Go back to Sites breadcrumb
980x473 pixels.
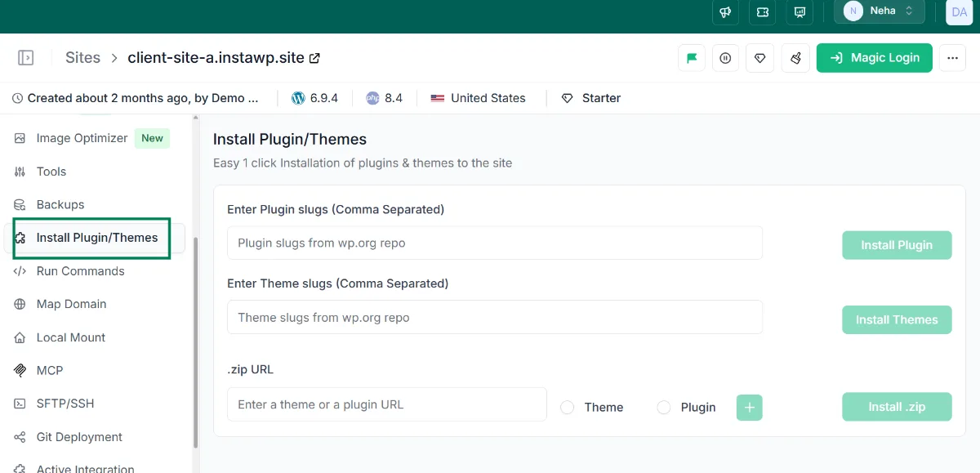(x=82, y=57)
